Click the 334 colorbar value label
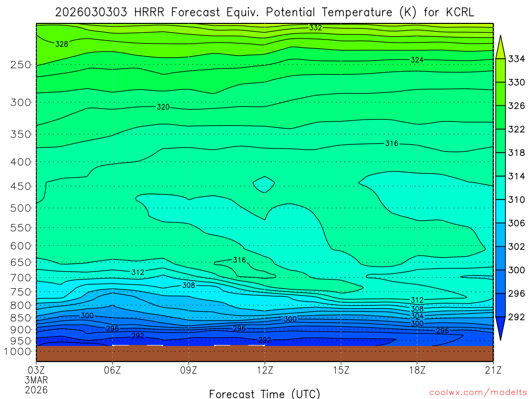 pos(516,59)
